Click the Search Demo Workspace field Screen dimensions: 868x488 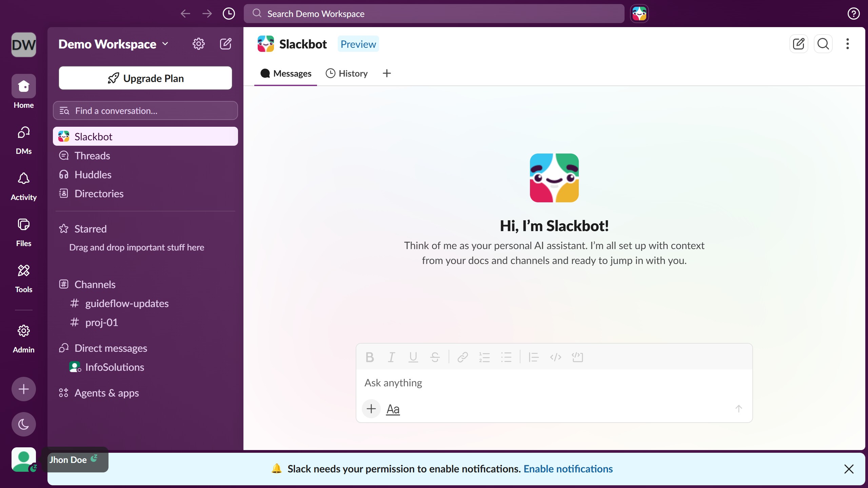[434, 14]
